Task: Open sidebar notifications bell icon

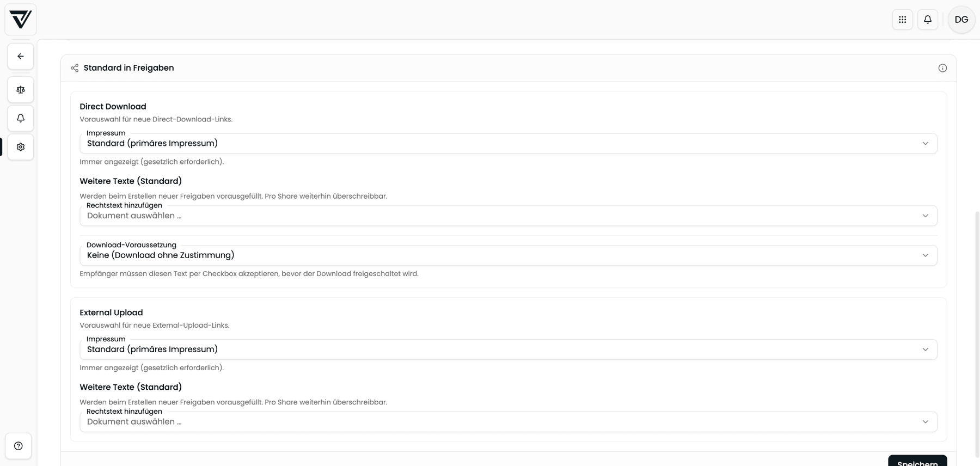Action: 21,118
